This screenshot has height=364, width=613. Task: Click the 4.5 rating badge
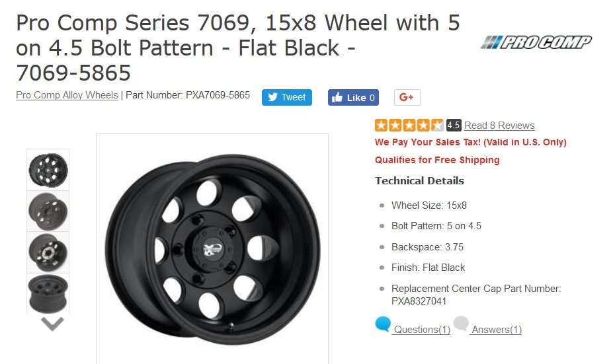pos(454,126)
